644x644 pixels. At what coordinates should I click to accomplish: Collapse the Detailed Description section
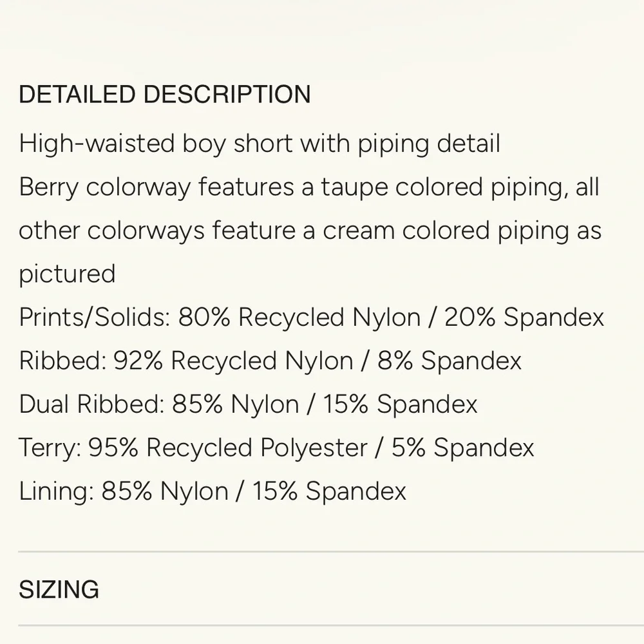pos(164,95)
